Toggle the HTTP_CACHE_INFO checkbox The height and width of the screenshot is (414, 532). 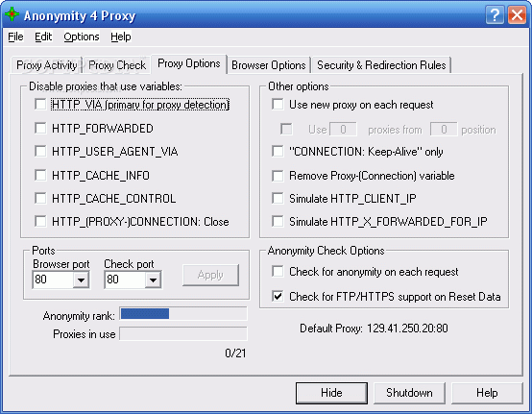coord(40,175)
